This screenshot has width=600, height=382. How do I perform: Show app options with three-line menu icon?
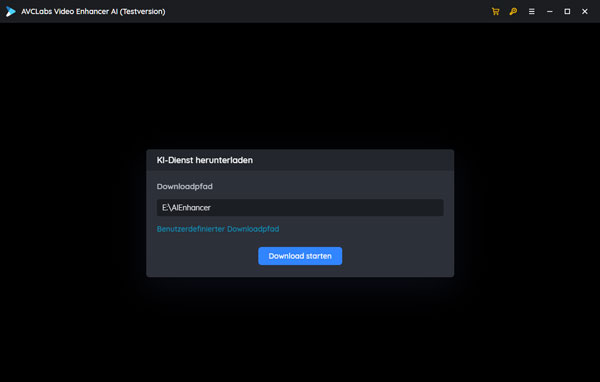click(x=532, y=11)
